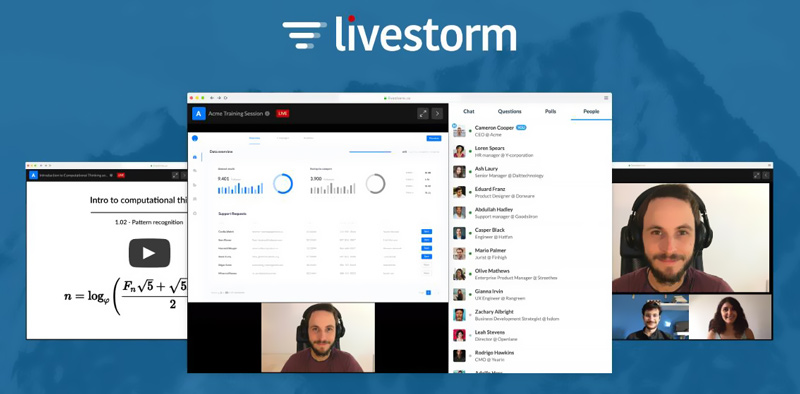Click the fullscreen expand icon in Acme session
Image resolution: width=800 pixels, height=394 pixels.
[x=422, y=113]
